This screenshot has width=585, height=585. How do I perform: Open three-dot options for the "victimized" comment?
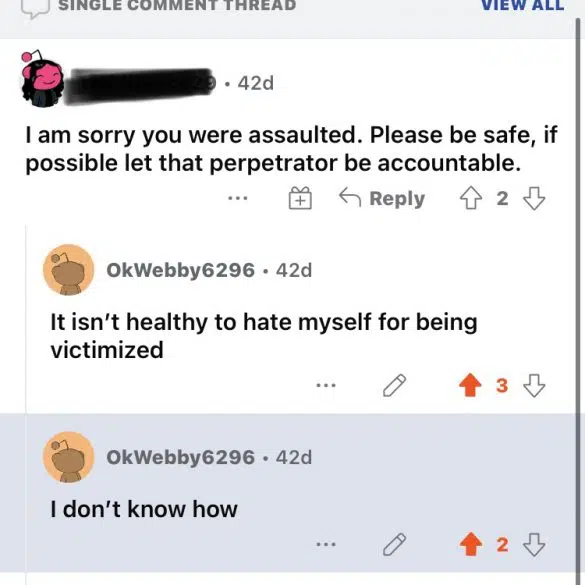coord(326,385)
